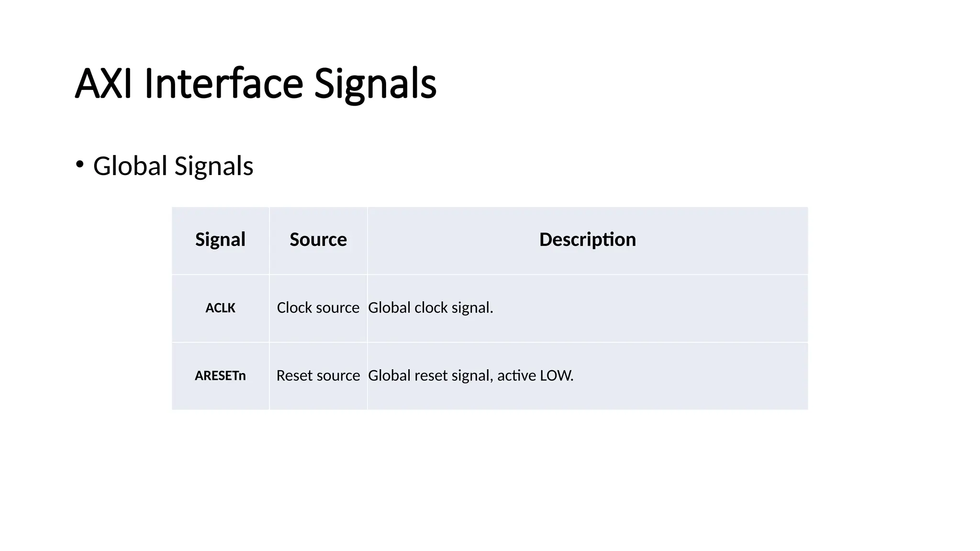Viewport: 980px width, 551px height.
Task: Click the ACLK signal cell
Action: (x=220, y=308)
